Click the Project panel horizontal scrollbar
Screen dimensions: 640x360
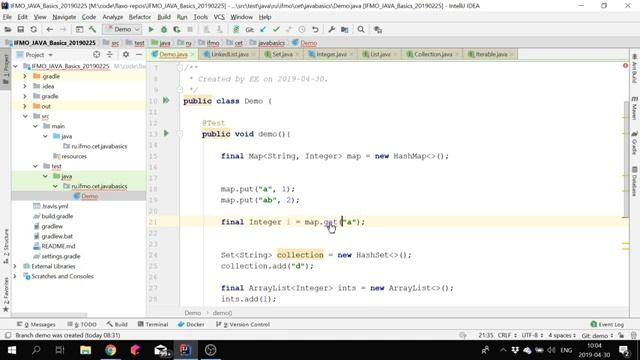pyautogui.click(x=49, y=315)
